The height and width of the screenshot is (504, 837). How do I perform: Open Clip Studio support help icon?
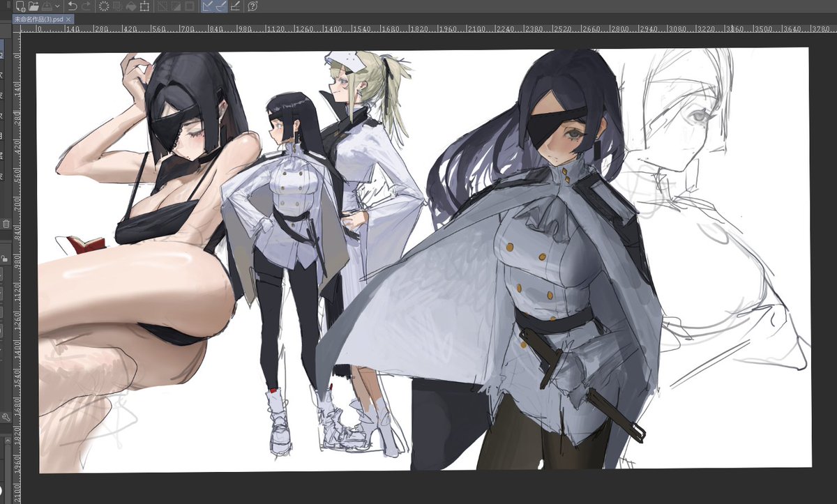(252, 6)
